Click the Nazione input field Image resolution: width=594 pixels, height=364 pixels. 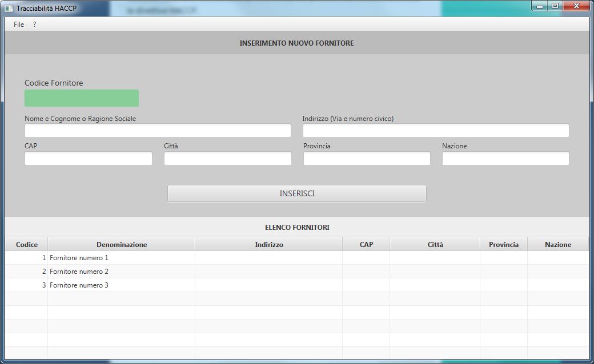pyautogui.click(x=505, y=159)
